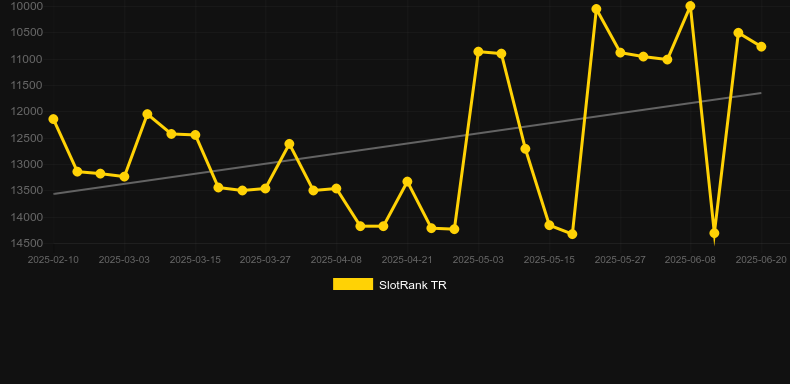790x384 pixels.
Task: Click the data point at 2025-04-08
Action: pyautogui.click(x=336, y=188)
